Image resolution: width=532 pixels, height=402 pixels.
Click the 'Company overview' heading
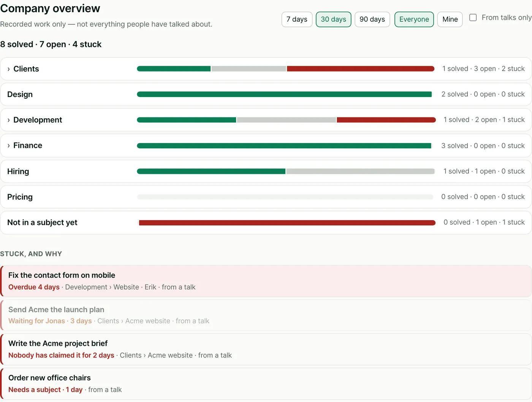[50, 8]
